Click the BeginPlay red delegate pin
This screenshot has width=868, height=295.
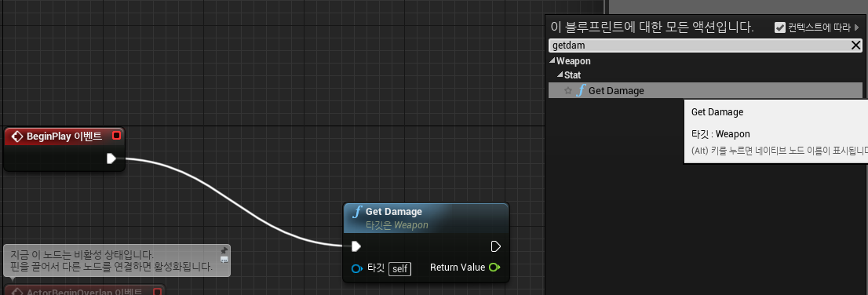pyautogui.click(x=116, y=136)
